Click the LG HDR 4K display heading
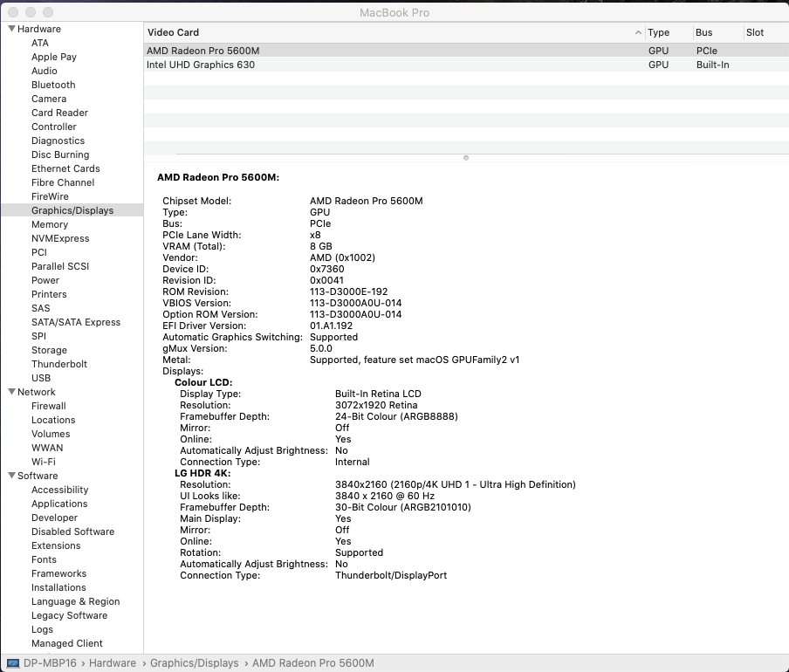Viewport: 789px width, 672px height. (x=202, y=473)
